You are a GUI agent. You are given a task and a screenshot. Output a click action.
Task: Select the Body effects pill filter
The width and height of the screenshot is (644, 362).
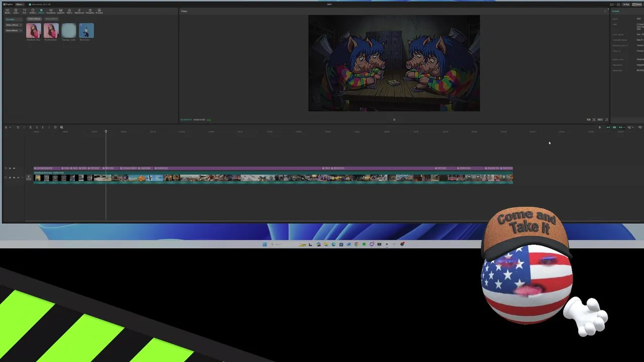(x=51, y=19)
